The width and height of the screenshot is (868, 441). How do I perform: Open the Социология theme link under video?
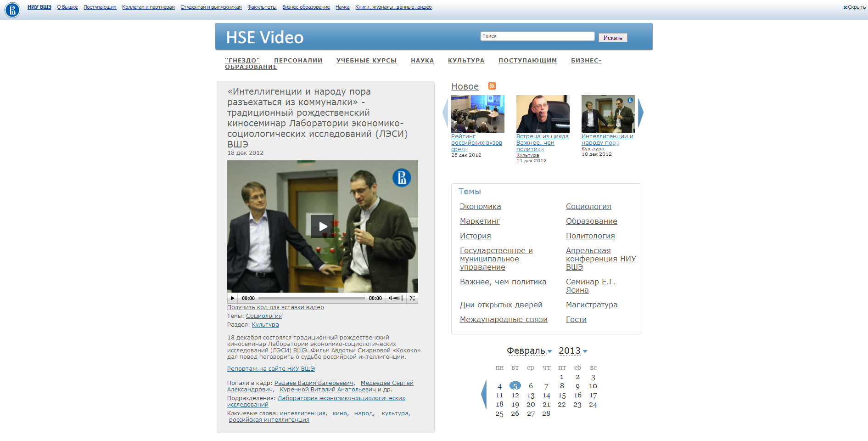point(264,316)
